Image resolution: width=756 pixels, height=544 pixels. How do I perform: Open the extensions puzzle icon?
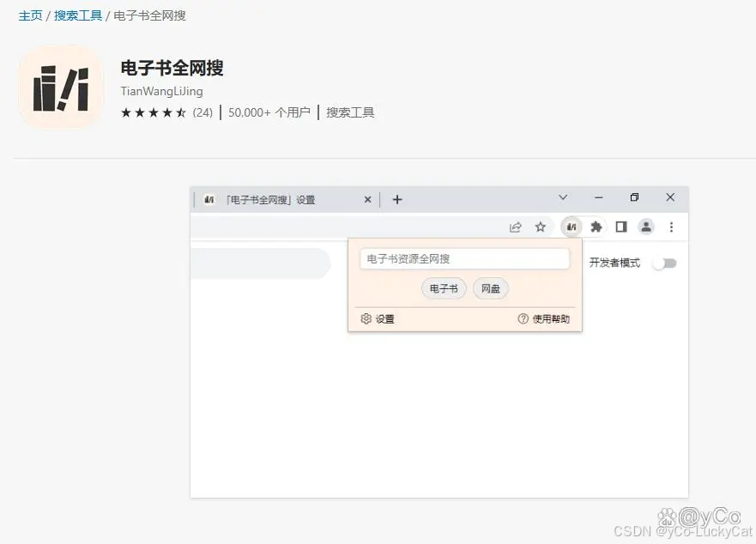596,227
